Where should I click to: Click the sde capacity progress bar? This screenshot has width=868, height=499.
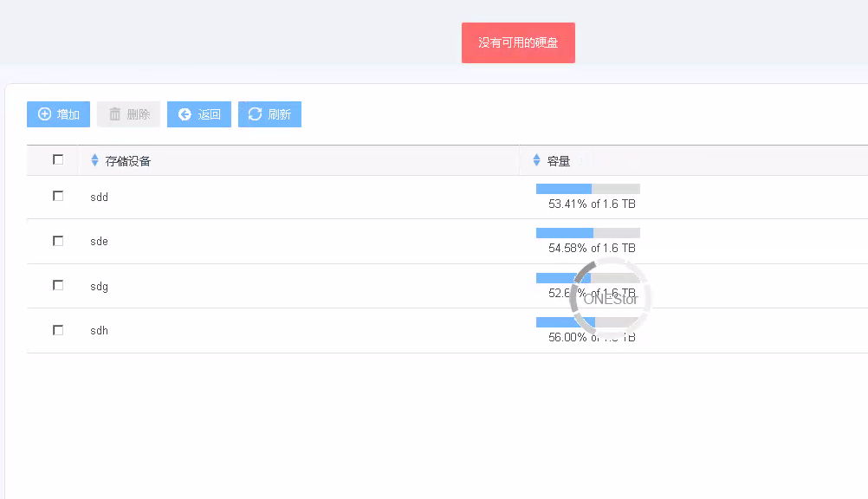(x=587, y=233)
